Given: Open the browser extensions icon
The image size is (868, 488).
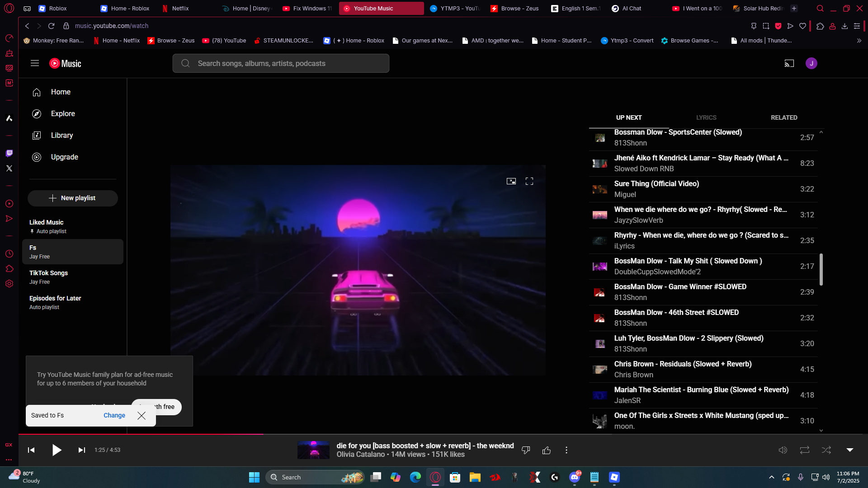Looking at the screenshot, I should tap(820, 26).
